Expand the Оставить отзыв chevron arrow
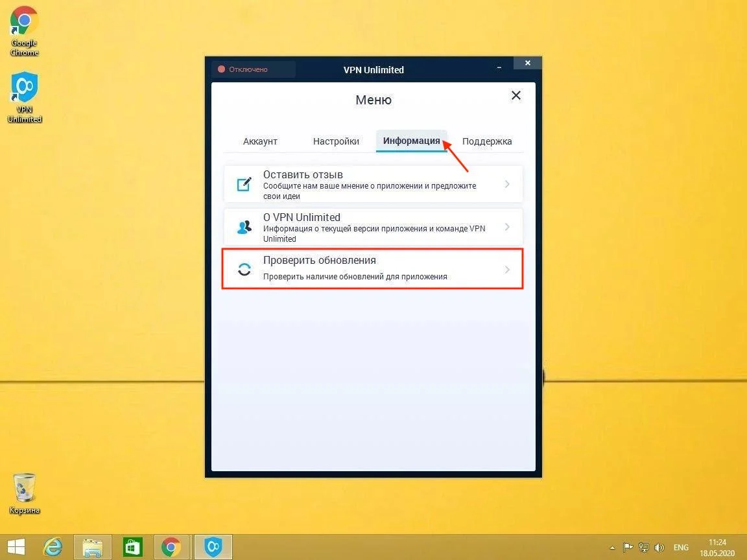Viewport: 747px width, 560px height. point(507,185)
